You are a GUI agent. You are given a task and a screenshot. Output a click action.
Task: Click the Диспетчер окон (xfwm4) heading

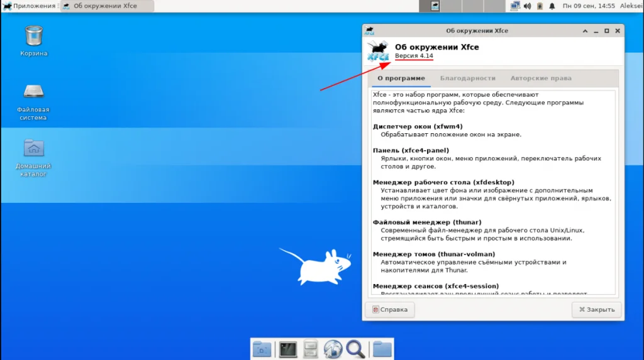(418, 126)
